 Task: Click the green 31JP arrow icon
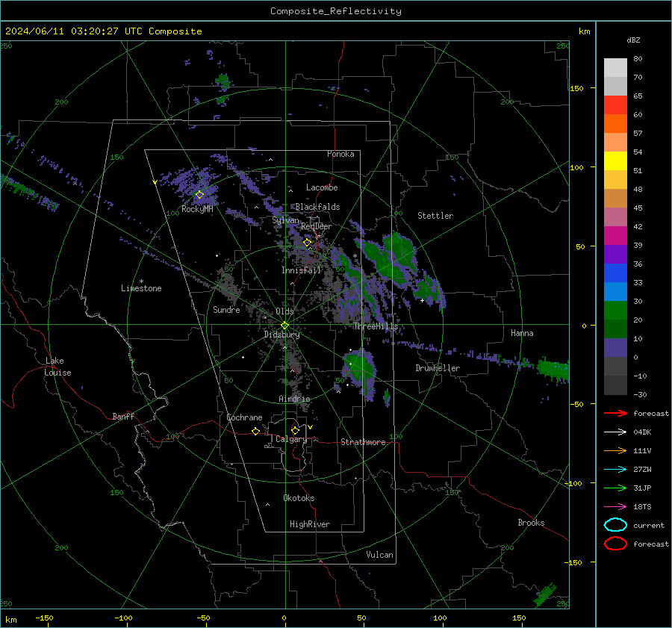[x=615, y=488]
